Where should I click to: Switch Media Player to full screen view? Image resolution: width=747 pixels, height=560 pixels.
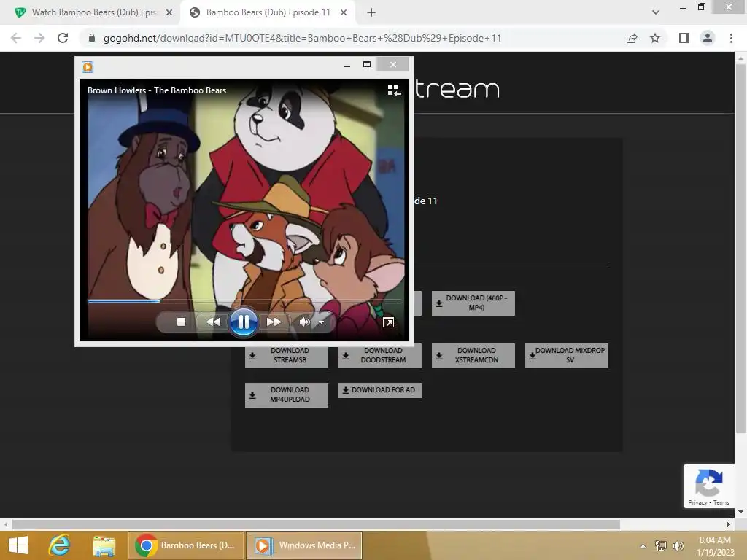[x=388, y=323]
